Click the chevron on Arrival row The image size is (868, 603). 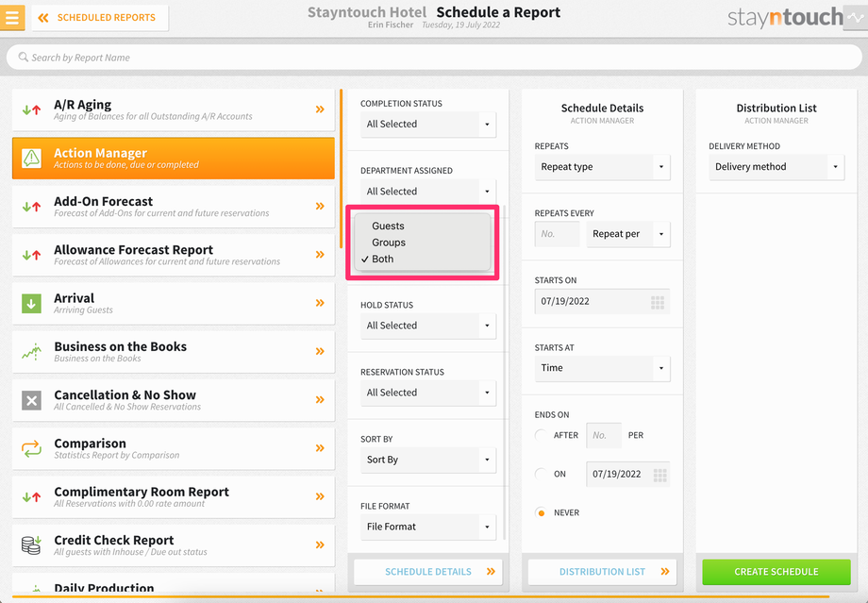(x=320, y=302)
